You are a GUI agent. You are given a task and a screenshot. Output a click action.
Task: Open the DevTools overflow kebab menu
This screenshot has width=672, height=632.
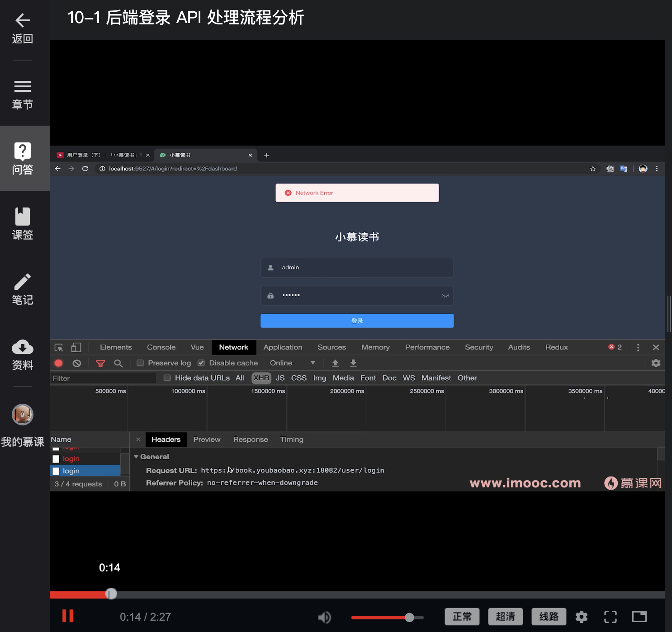point(638,347)
